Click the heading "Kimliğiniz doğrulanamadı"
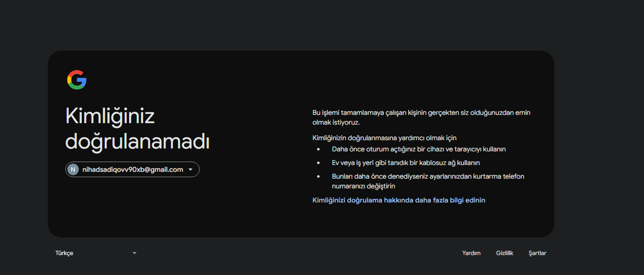This screenshot has width=644, height=275. [137, 129]
